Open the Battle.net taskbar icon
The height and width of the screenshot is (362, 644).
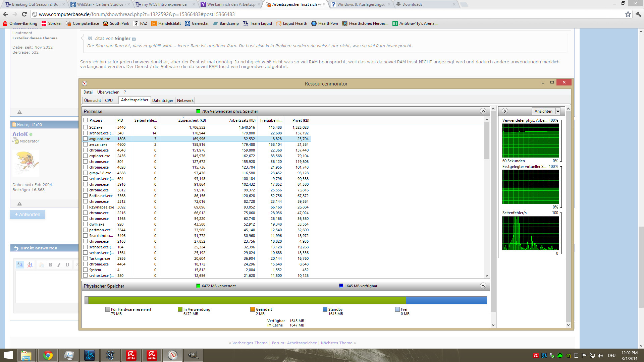(x=90, y=355)
